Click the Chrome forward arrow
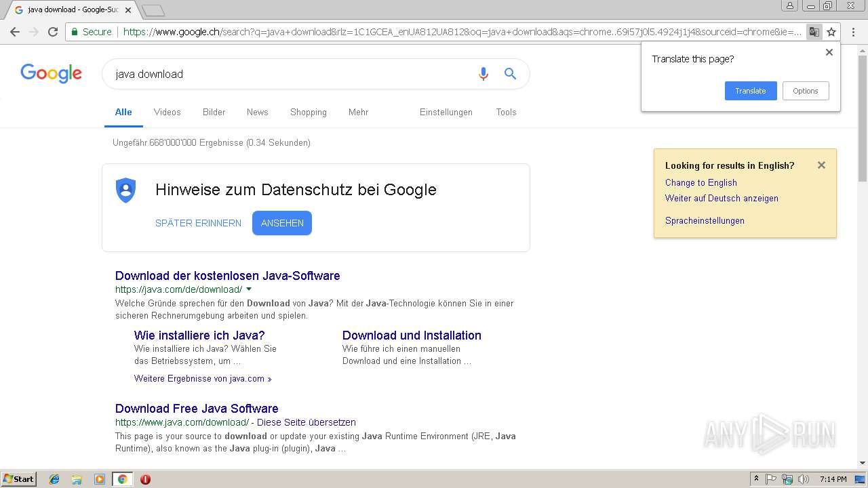This screenshot has width=868, height=488. 34,32
